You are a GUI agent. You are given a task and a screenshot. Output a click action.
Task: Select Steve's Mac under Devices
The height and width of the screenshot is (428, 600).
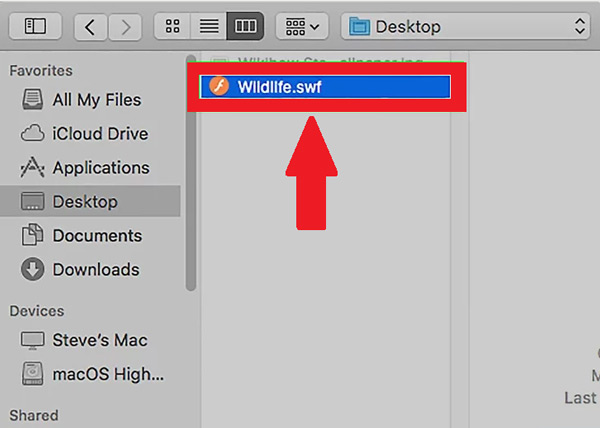[x=97, y=341]
